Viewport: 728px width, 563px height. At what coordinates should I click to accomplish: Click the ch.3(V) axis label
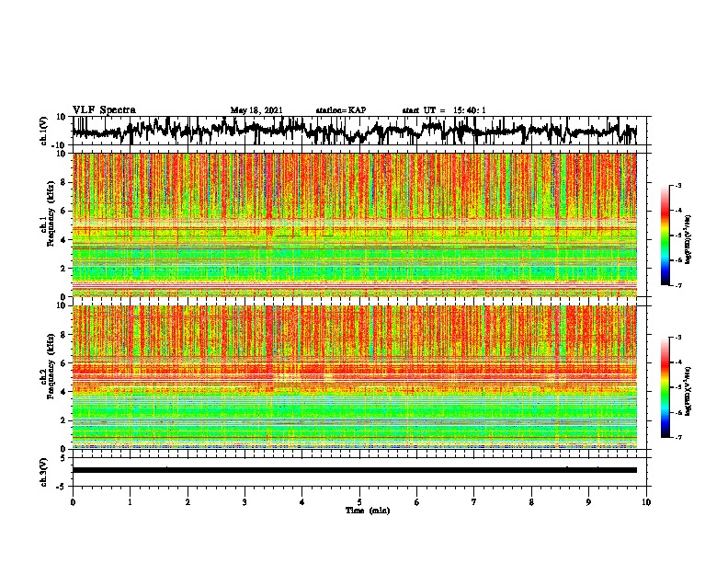point(44,472)
